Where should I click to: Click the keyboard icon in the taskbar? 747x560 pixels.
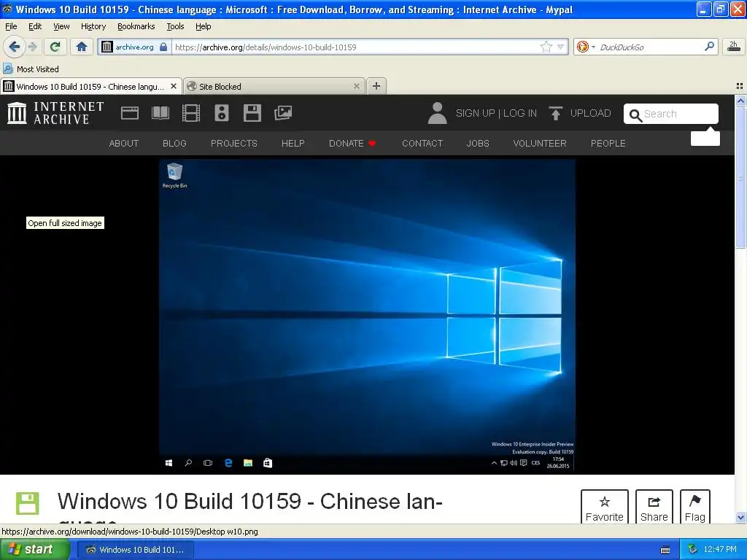pos(665,550)
